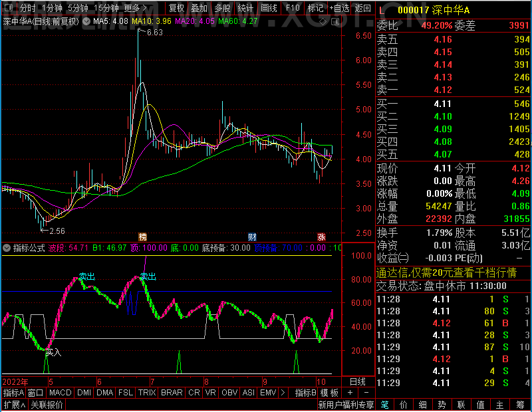Viewport: 532px width, 412px height.
Task: Click the 叠加 overlay button
Action: (199, 8)
